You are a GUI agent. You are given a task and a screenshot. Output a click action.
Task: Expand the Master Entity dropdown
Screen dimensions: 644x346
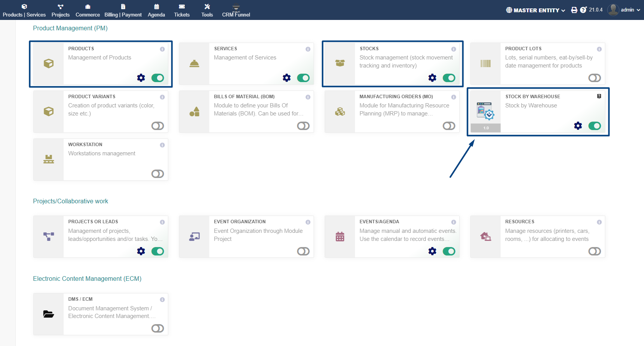tap(536, 10)
